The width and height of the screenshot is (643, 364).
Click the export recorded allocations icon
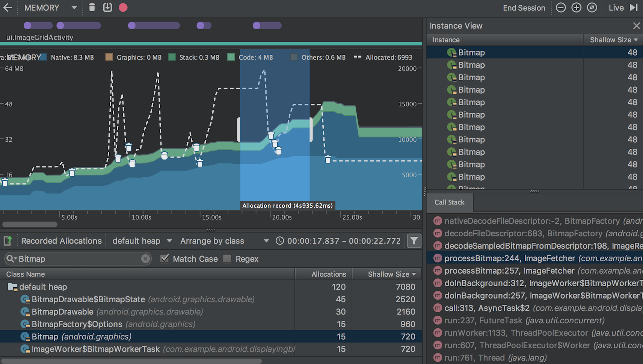pyautogui.click(x=8, y=241)
